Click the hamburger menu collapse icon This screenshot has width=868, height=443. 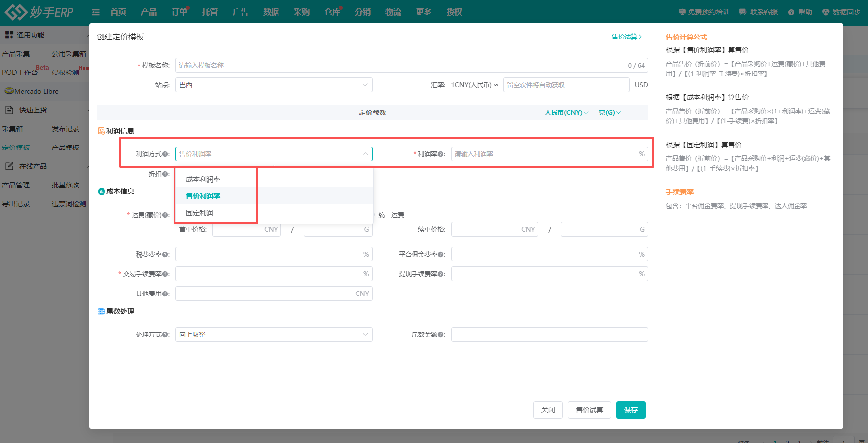click(96, 12)
